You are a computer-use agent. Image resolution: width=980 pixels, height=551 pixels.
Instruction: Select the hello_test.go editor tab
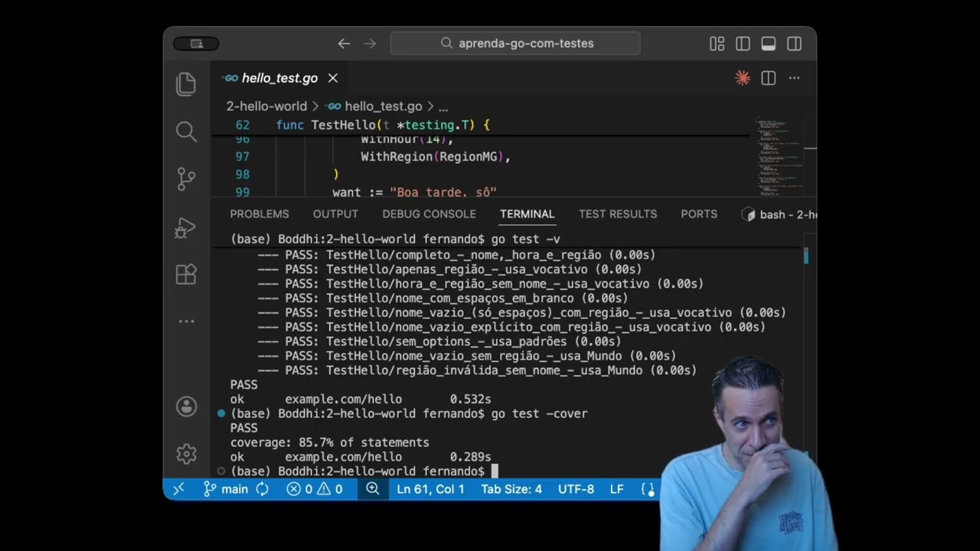coord(281,78)
